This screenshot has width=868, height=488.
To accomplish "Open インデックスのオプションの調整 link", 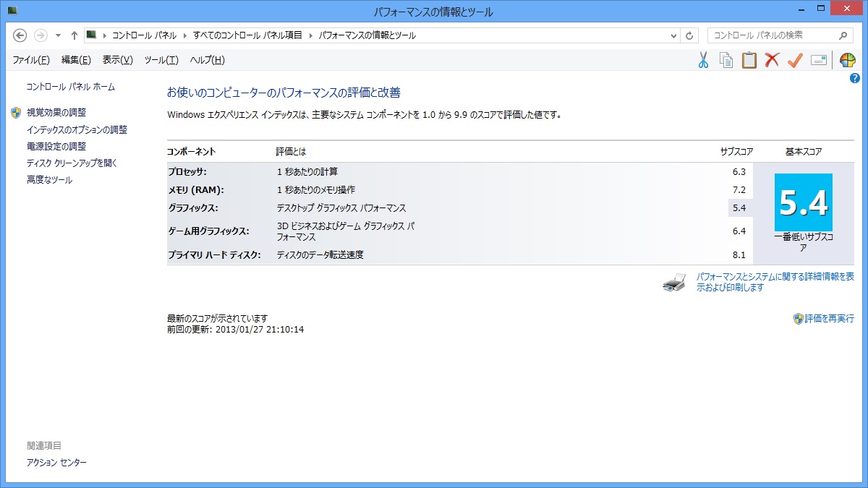I will point(77,130).
